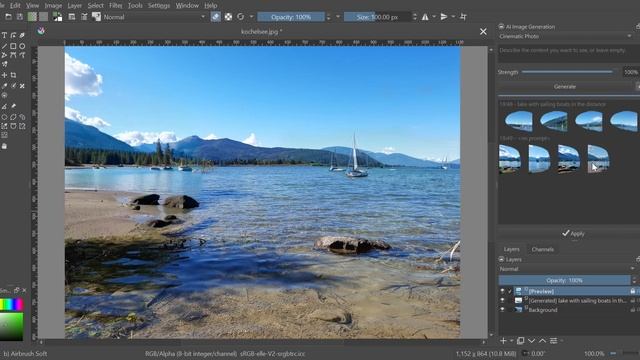Click the prompt description text field
Screen dimensions: 640x360
click(568, 54)
